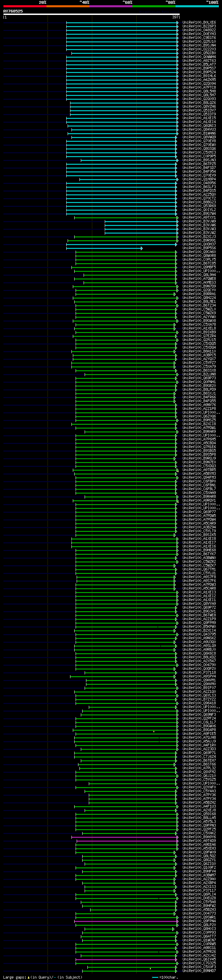Click the query end position 397
The image size is (222, 980).
click(175, 17)
